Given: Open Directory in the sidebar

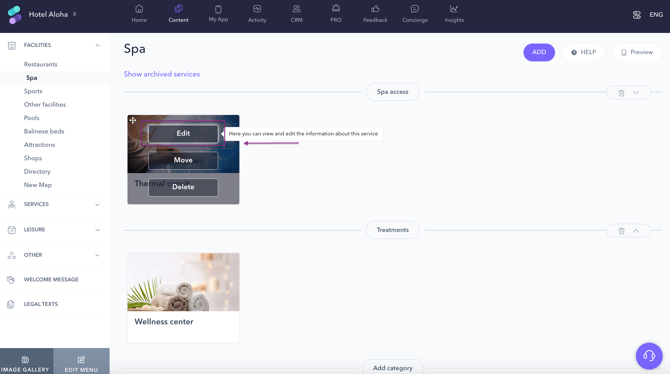Looking at the screenshot, I should [37, 171].
